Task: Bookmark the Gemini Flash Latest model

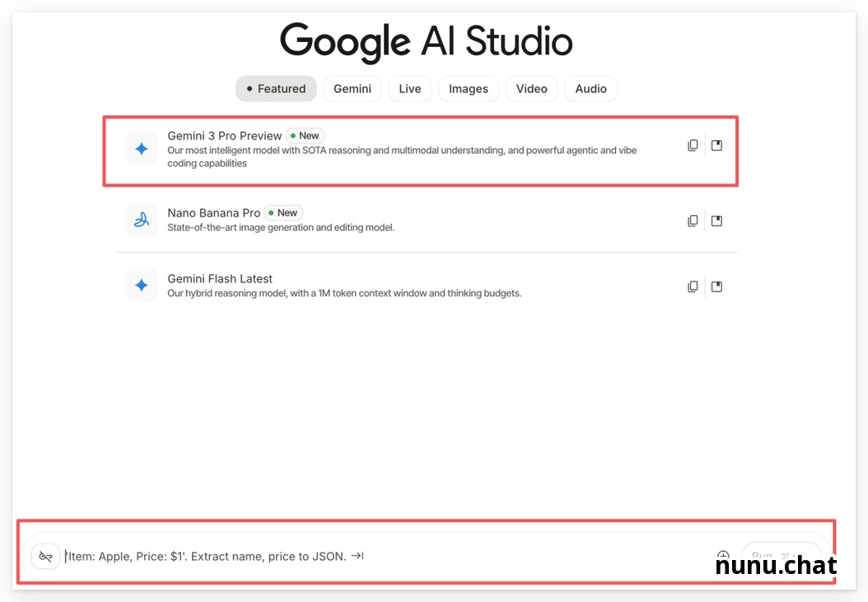Action: pos(716,286)
